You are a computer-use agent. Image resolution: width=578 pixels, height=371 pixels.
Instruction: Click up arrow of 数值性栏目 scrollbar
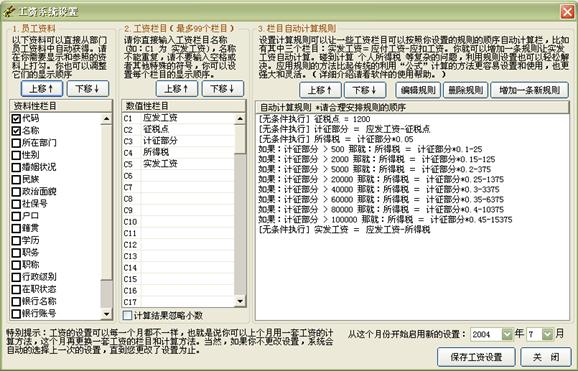click(x=240, y=119)
